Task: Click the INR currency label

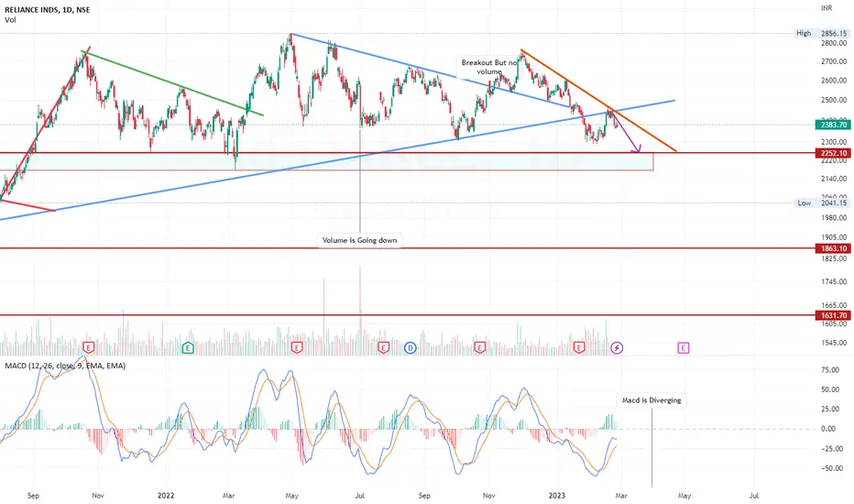Action: pyautogui.click(x=827, y=8)
